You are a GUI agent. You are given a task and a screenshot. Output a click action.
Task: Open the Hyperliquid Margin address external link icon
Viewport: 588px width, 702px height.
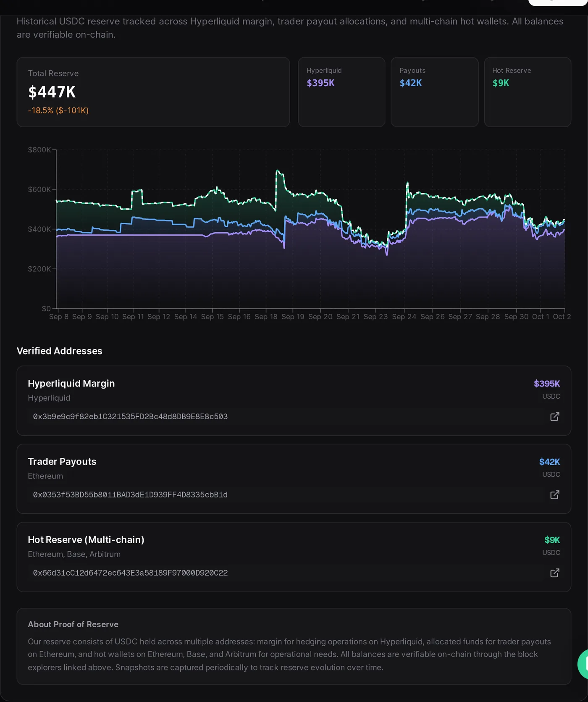(554, 416)
